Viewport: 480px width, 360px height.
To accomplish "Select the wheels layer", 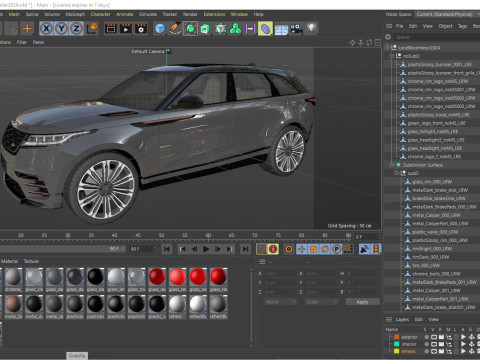I will [409, 351].
